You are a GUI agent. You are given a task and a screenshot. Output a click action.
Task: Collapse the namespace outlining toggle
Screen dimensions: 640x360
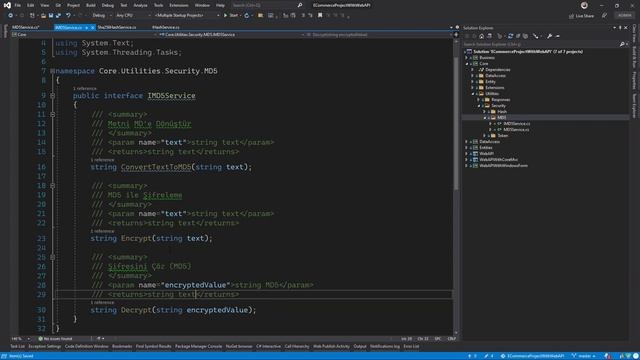click(52, 71)
